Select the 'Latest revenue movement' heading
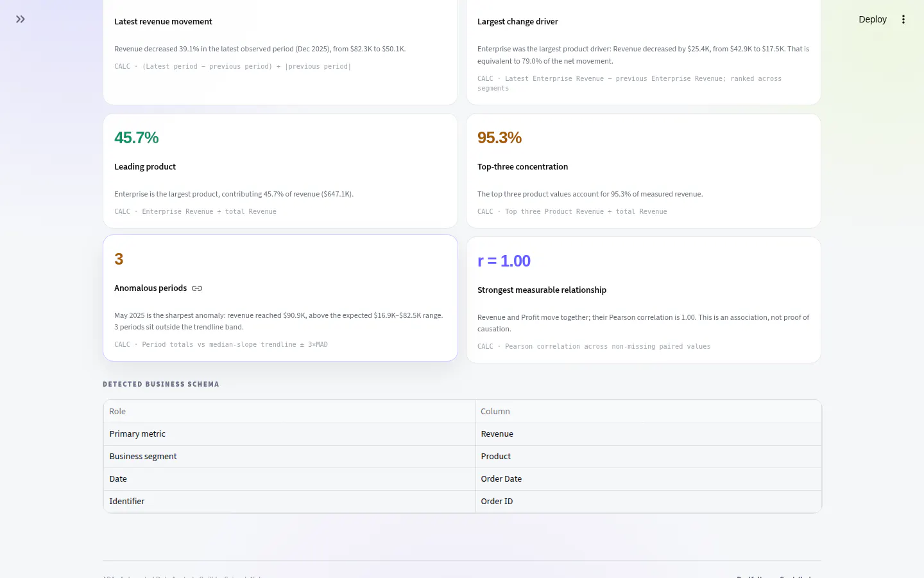Image resolution: width=924 pixels, height=578 pixels. tap(163, 21)
